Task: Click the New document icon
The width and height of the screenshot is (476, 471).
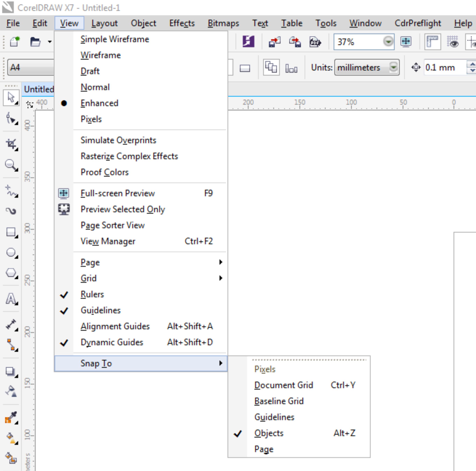Action: (x=15, y=41)
